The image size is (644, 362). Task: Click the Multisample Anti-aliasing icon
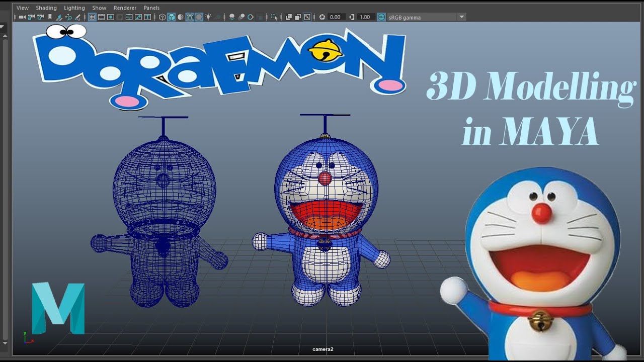click(x=250, y=17)
